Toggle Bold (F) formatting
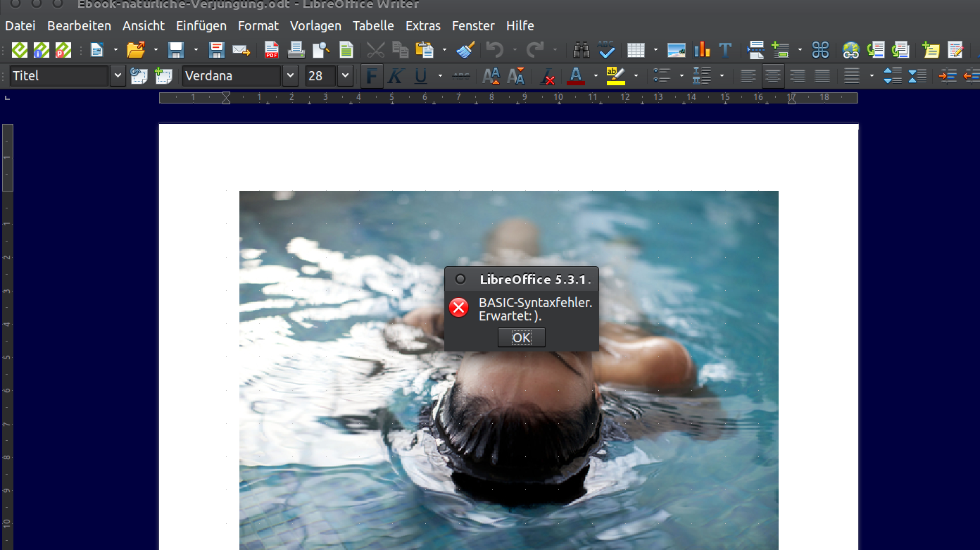The image size is (980, 550). 372,75
